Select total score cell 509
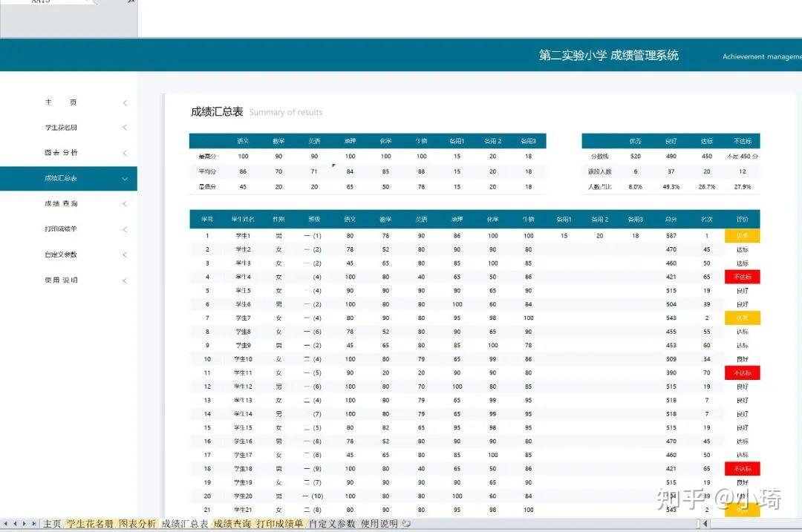Viewport: 802px width, 532px height. coord(671,359)
